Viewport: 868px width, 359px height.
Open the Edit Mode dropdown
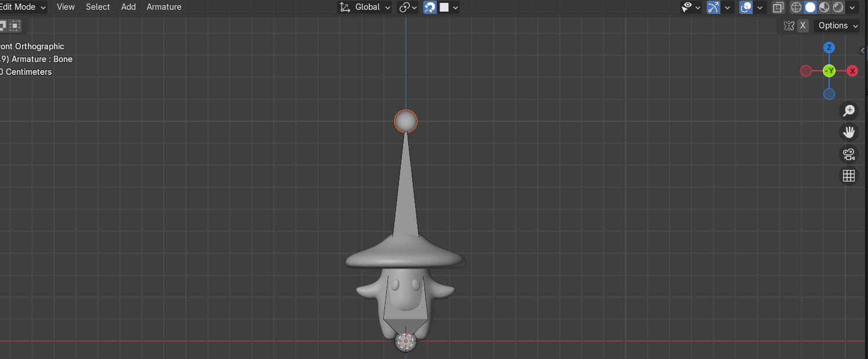(x=22, y=7)
